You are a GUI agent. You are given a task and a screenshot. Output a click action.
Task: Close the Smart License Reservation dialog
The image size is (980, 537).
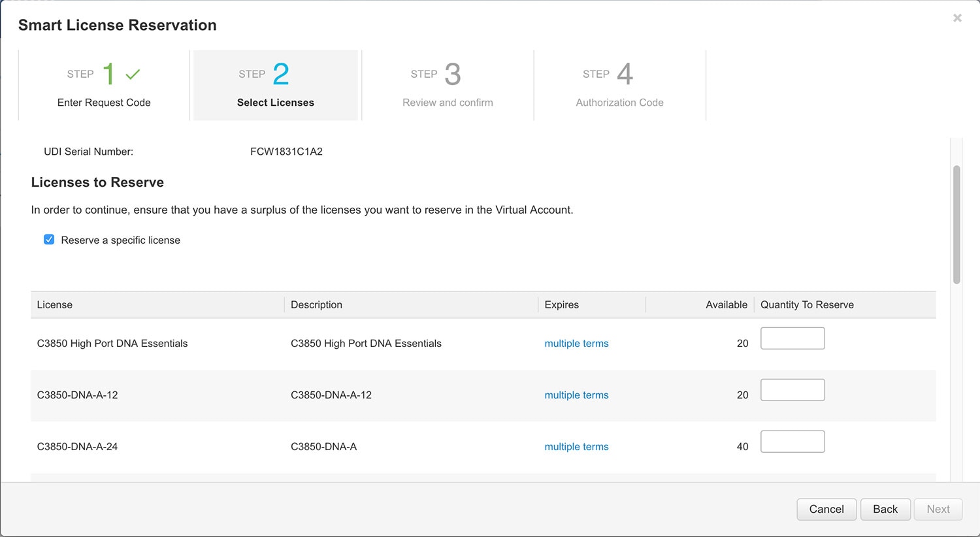957,18
